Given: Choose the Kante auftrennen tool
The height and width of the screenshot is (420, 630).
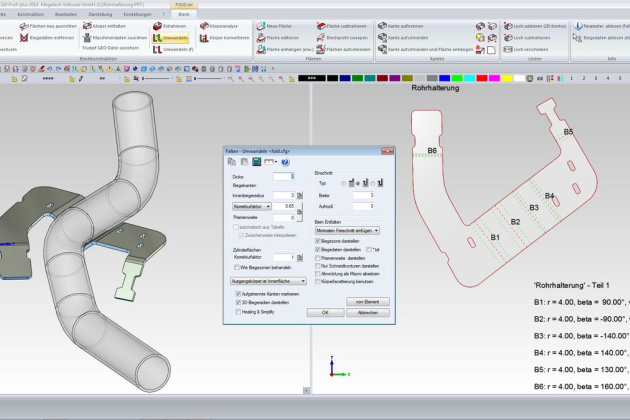Looking at the screenshot, I should [381, 25].
